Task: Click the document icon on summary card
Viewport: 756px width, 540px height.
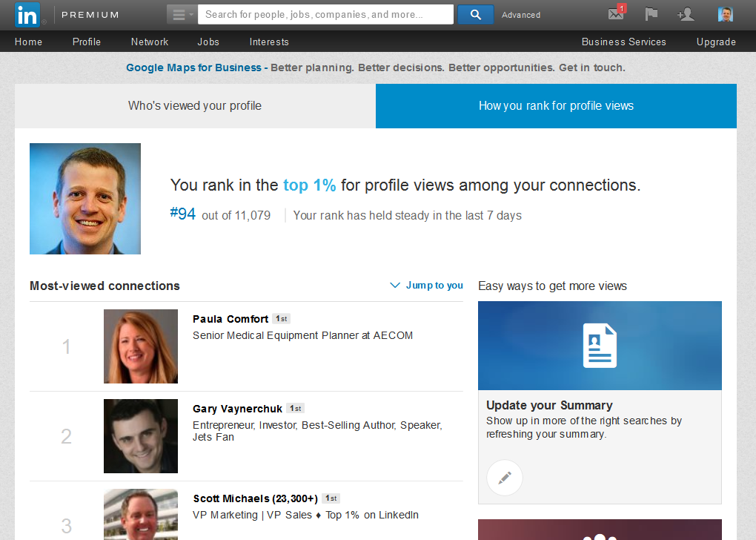Action: pos(600,345)
